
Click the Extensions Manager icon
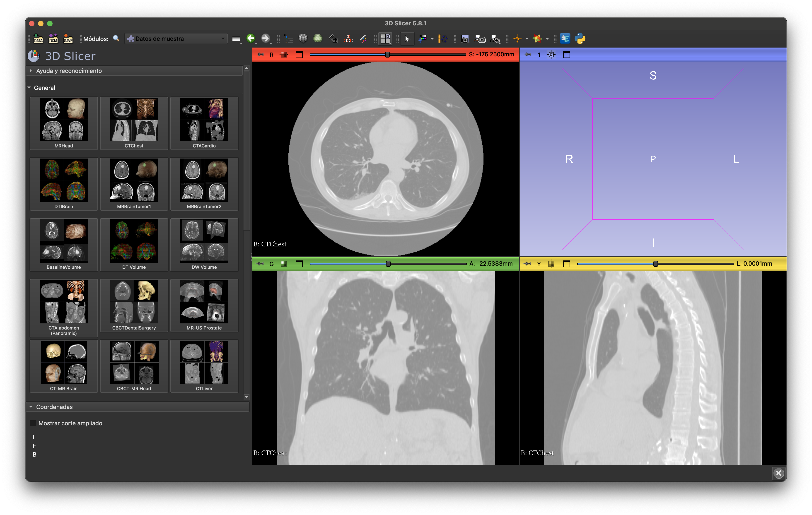point(565,39)
